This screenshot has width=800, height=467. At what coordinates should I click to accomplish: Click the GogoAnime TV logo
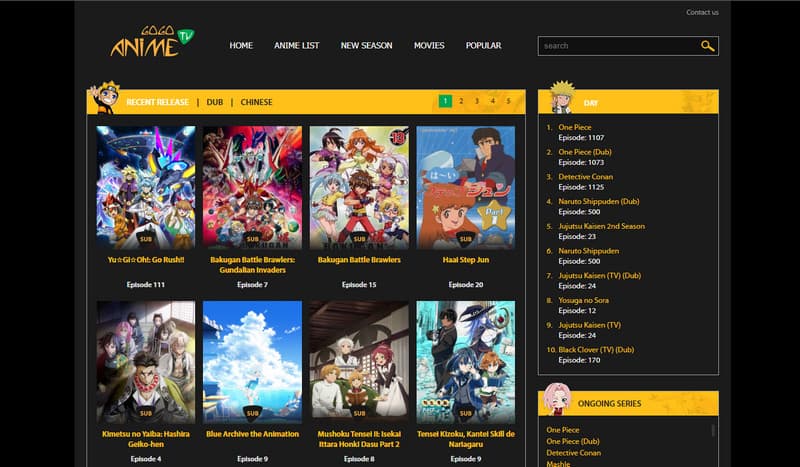tap(152, 41)
